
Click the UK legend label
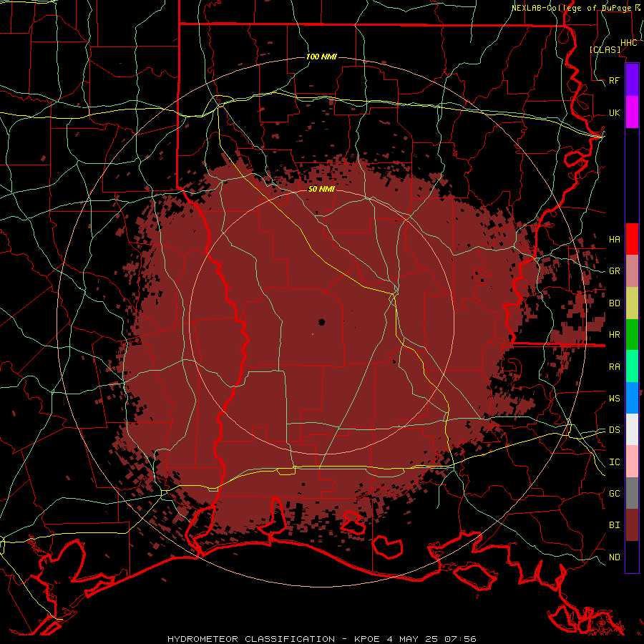(615, 112)
